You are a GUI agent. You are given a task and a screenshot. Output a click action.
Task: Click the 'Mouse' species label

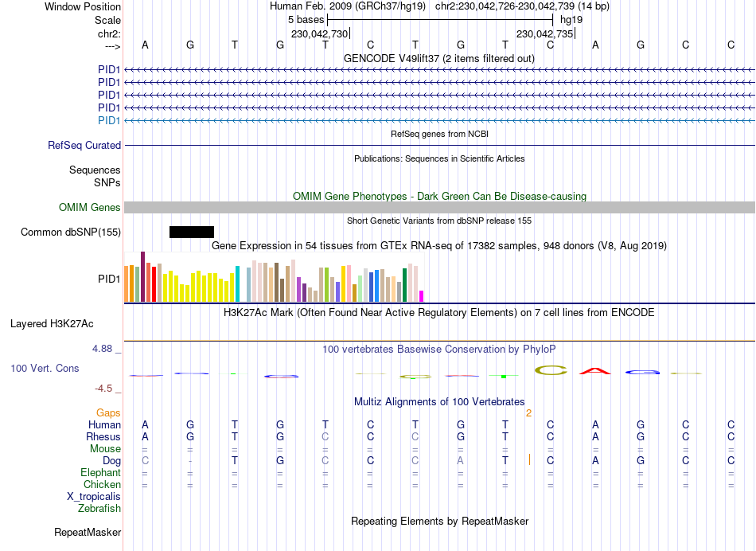click(105, 449)
